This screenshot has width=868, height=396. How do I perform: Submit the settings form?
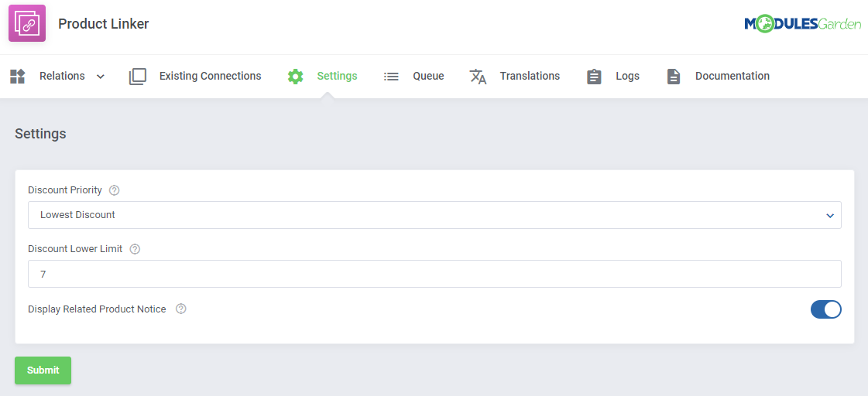43,370
